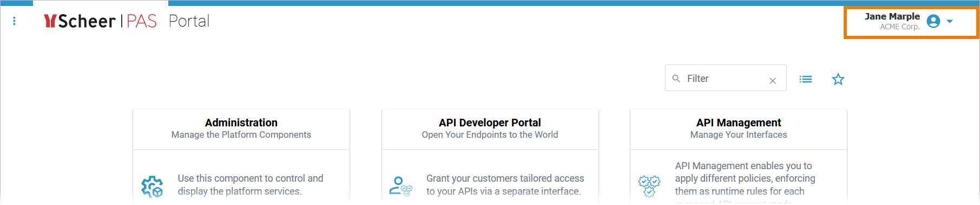
Task: Click Manage Your Interfaces subtitle
Action: coord(739,134)
